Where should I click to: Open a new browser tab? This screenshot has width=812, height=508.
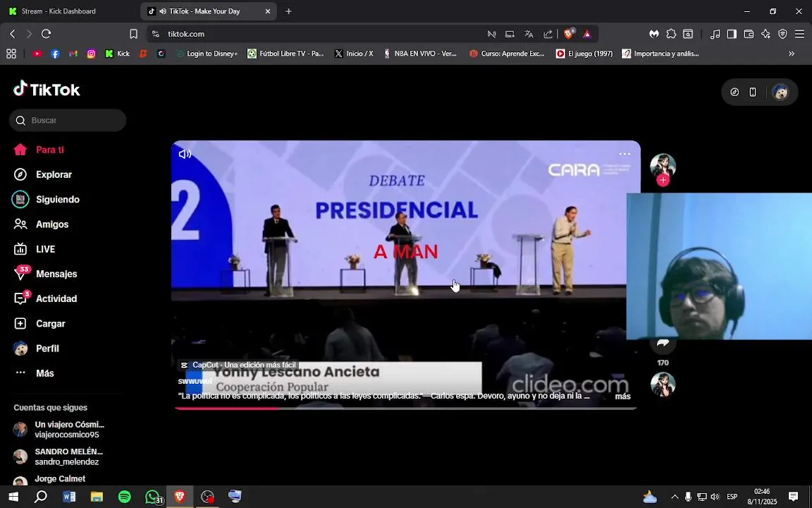(288, 11)
